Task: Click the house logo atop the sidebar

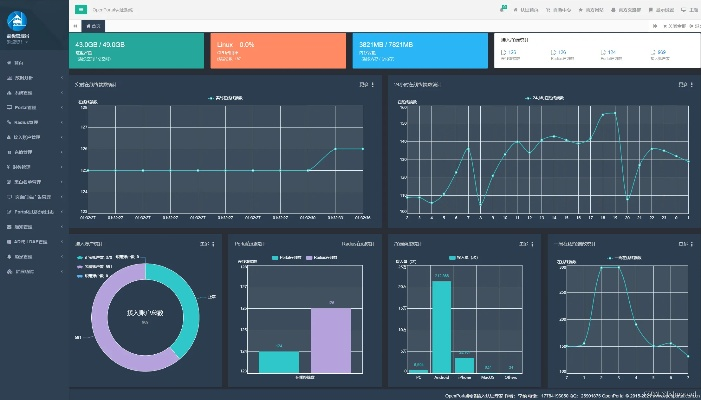Action: coord(19,18)
